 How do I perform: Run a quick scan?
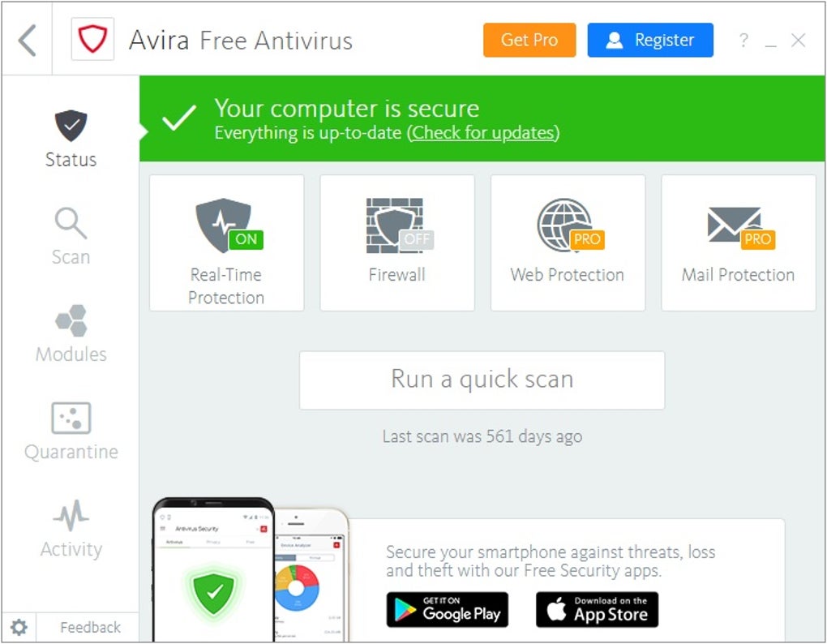tap(482, 380)
